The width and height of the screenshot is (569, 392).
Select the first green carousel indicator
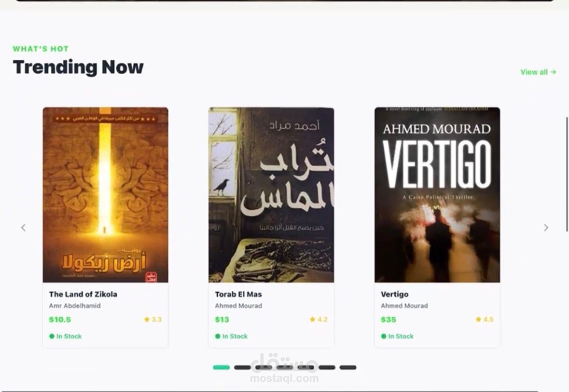pyautogui.click(x=222, y=367)
